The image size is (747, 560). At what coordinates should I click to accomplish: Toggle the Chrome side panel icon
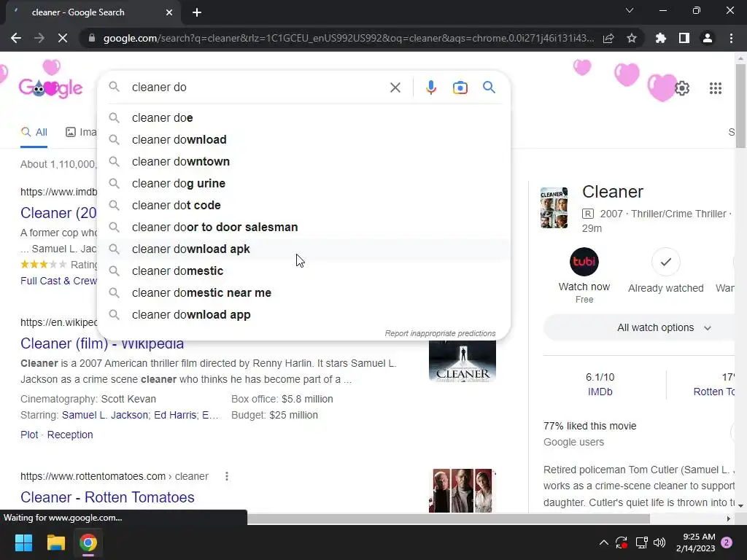click(x=684, y=38)
